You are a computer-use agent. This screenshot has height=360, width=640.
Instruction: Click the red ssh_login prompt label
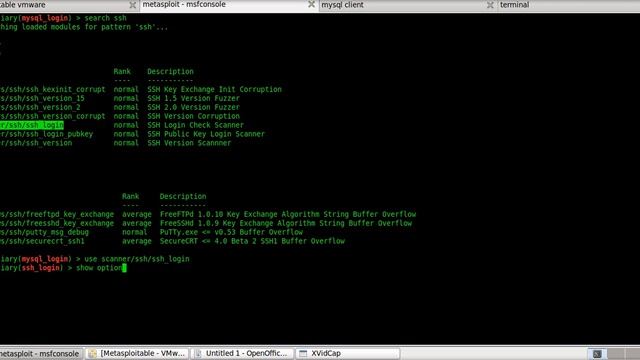pyautogui.click(x=40, y=268)
